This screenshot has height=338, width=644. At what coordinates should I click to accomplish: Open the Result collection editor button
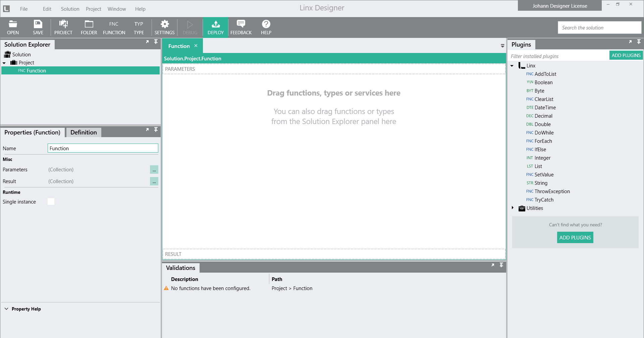(x=154, y=181)
